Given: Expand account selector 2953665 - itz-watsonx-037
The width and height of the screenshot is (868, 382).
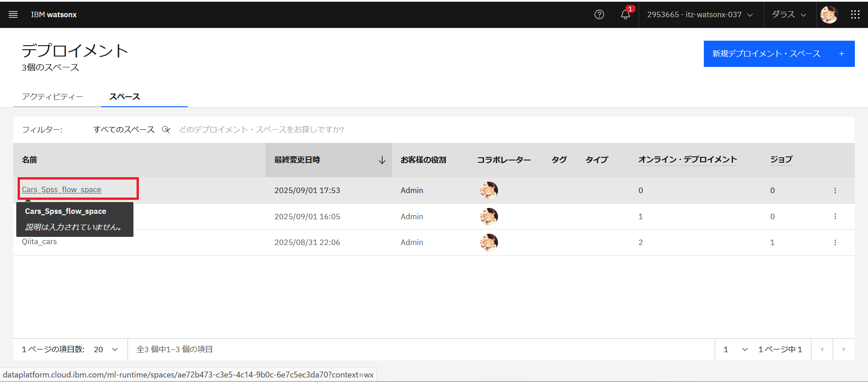Looking at the screenshot, I should [x=700, y=14].
